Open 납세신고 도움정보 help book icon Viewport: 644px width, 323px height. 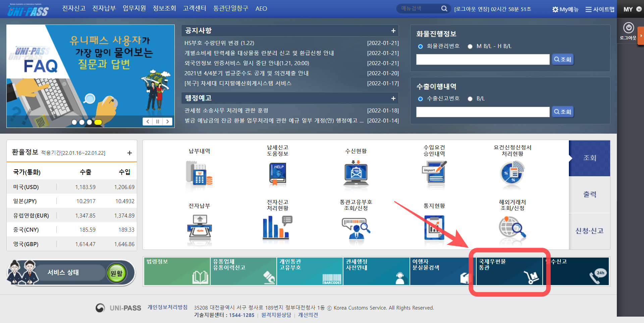(278, 174)
